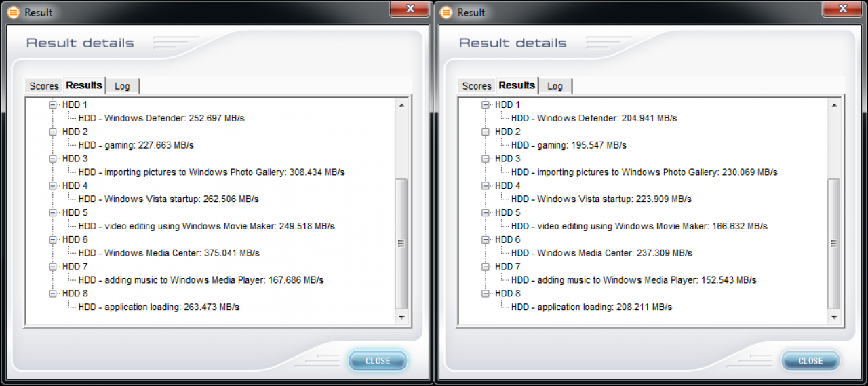Select 'Windows Defender: 204.941 MB/s' row
Image resolution: width=868 pixels, height=386 pixels.
coord(594,118)
